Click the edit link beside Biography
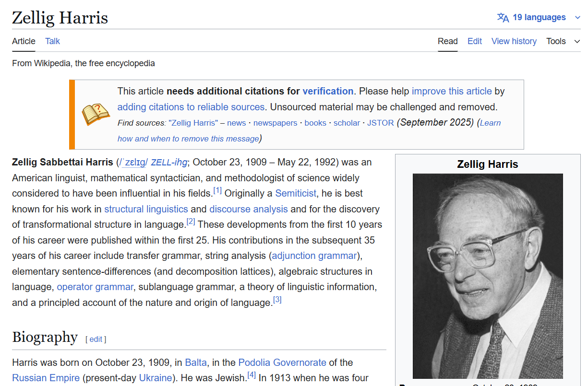The height and width of the screenshot is (386, 588). click(x=96, y=339)
